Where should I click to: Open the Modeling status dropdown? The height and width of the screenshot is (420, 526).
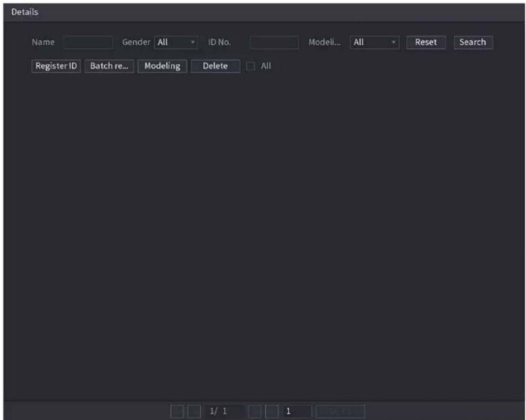pos(374,42)
